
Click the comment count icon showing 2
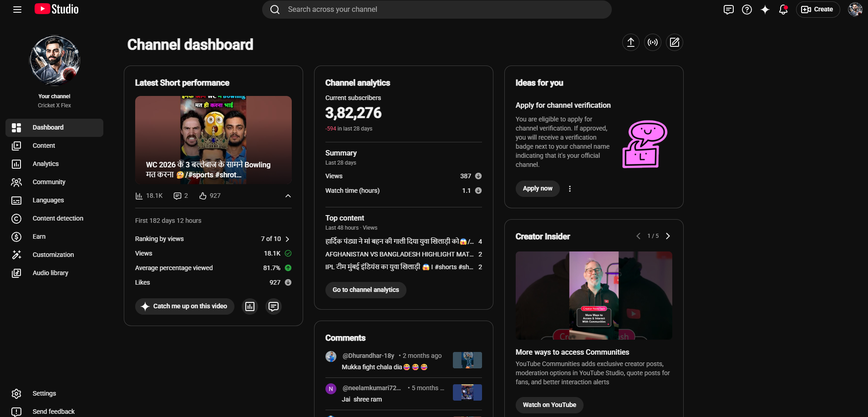coord(178,196)
